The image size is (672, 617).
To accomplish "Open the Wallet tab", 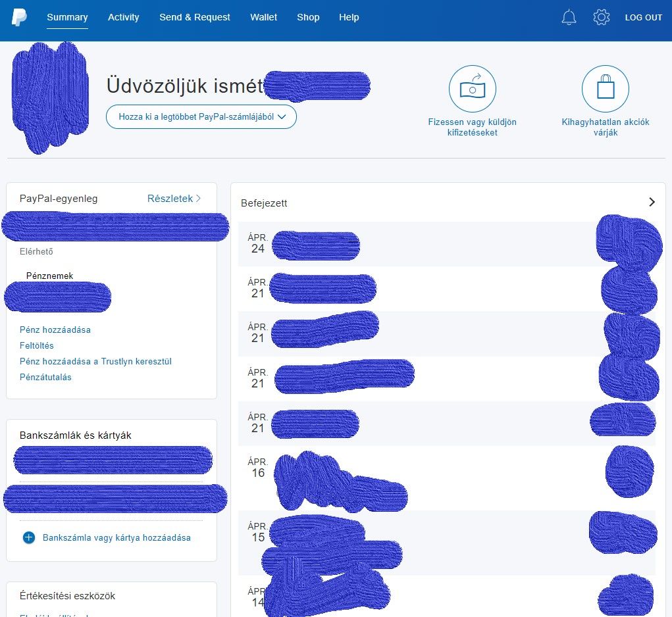I will click(263, 17).
